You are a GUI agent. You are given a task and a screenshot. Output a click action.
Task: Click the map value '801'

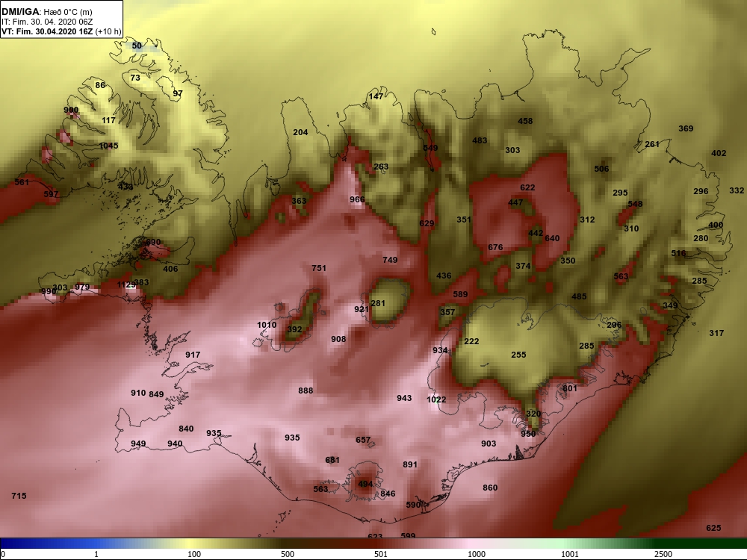click(x=570, y=388)
